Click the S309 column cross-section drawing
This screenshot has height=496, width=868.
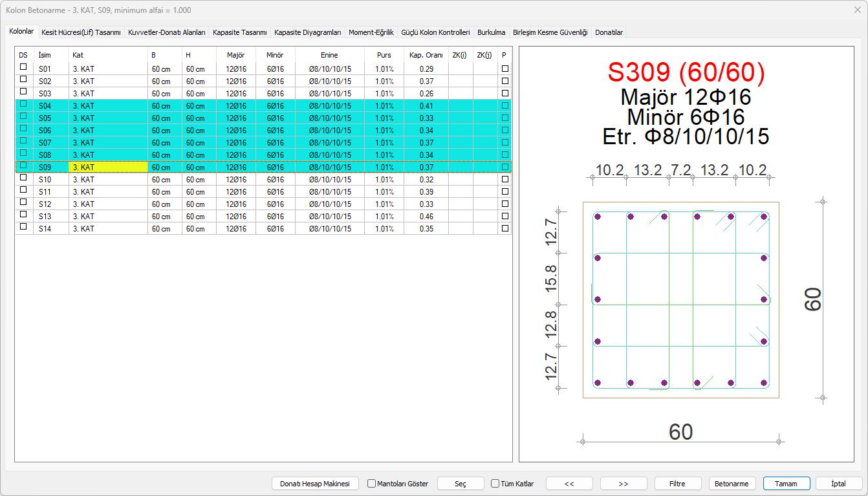(680, 299)
